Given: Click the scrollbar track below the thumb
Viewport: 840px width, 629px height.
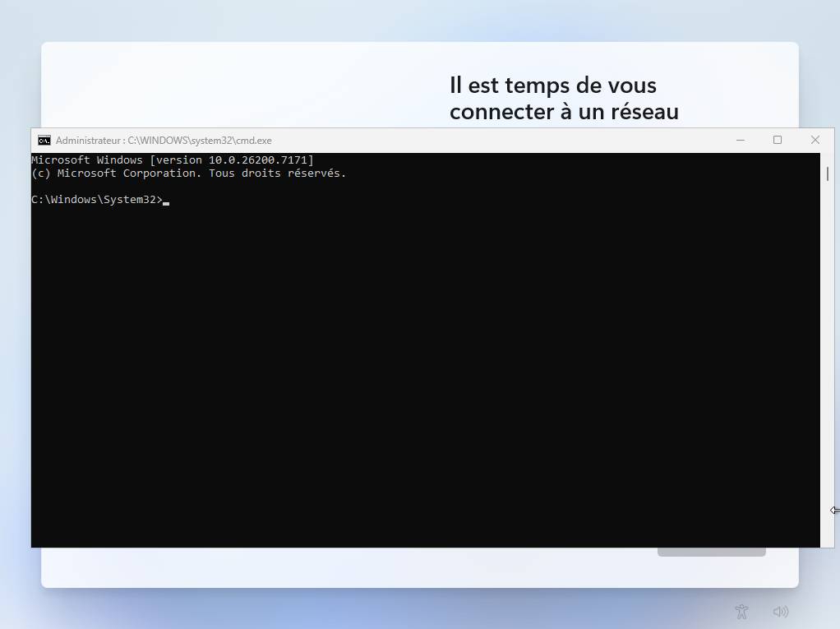Looking at the screenshot, I should (x=827, y=370).
